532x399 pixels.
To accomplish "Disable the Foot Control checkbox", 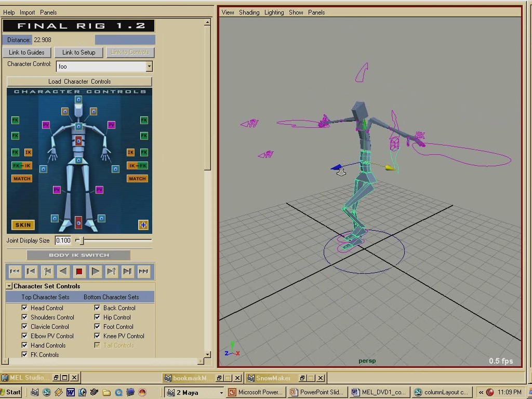I will [97, 326].
